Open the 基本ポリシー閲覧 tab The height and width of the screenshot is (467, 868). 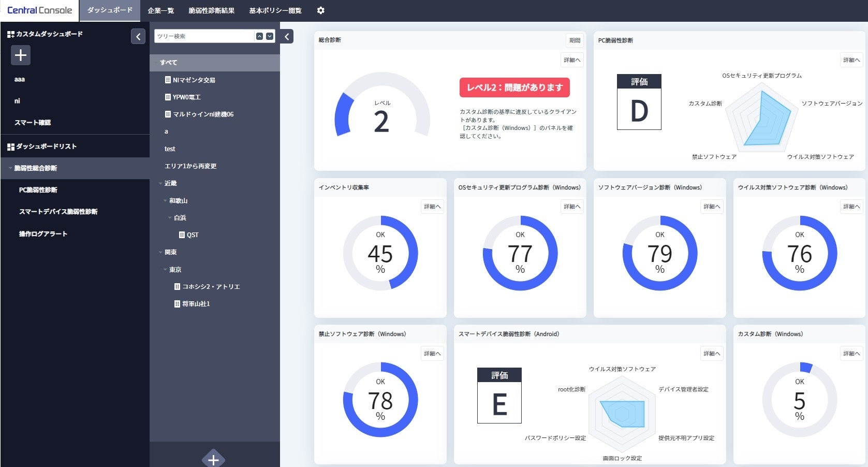[275, 10]
